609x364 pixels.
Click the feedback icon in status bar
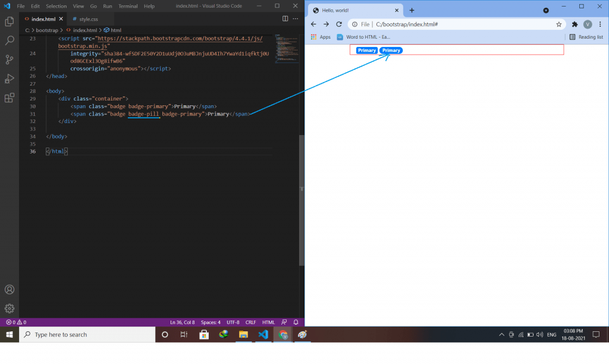tap(284, 322)
